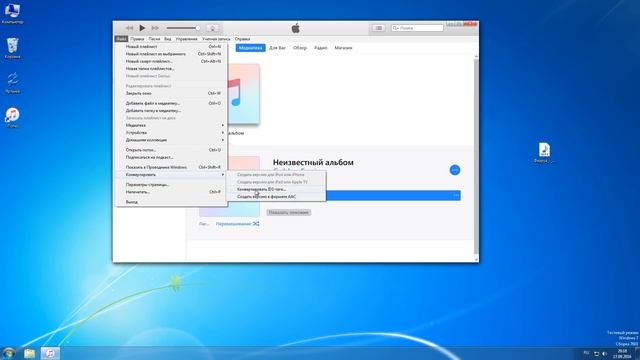The height and width of the screenshot is (360, 640).
Task: Open the Песня menu
Action: [x=154, y=39]
